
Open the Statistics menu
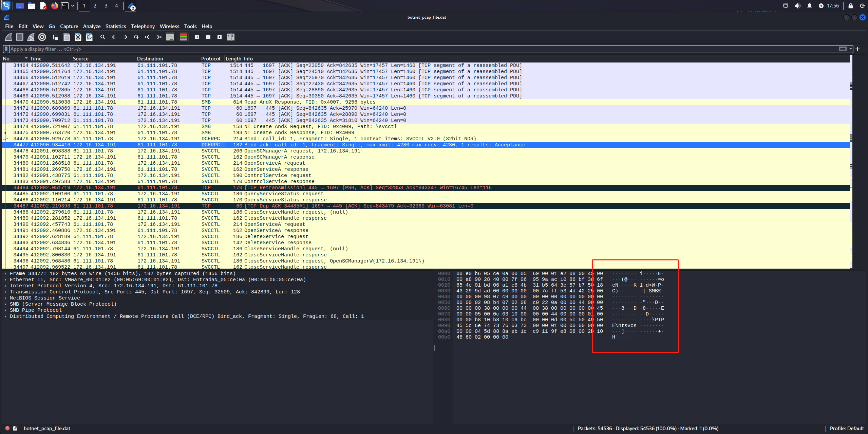click(x=115, y=26)
